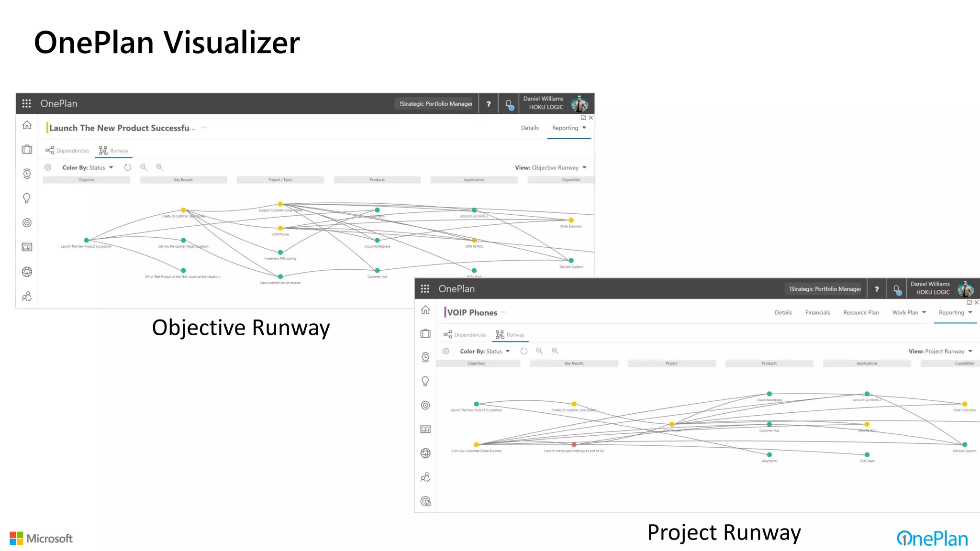Refresh the Objective Runway diagram

127,167
